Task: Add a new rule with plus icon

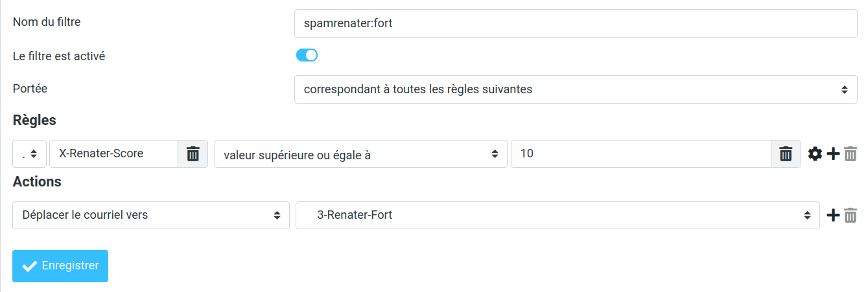Action: (834, 154)
